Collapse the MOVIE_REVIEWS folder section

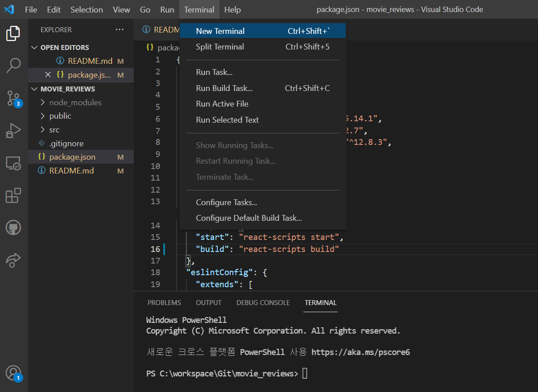click(35, 89)
